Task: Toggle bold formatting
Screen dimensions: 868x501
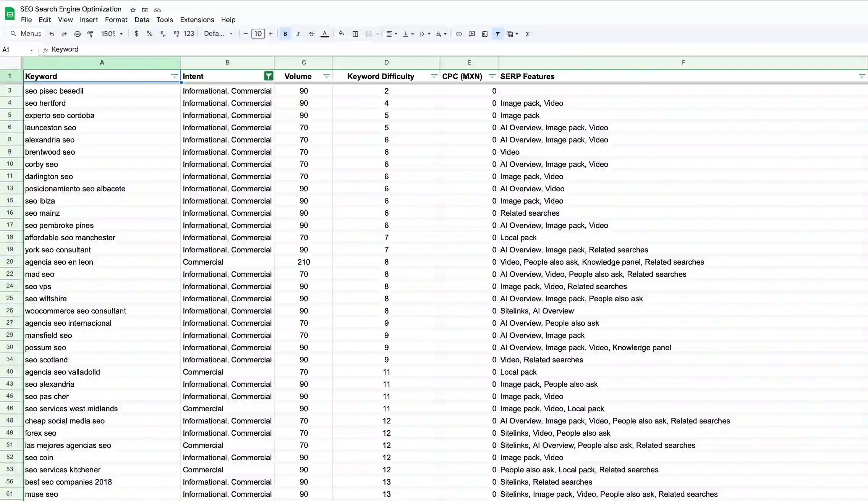Action: point(285,34)
